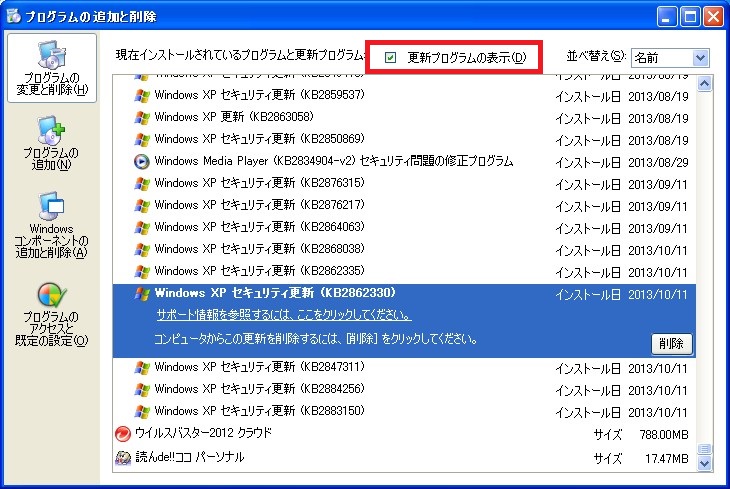The height and width of the screenshot is (489, 730).
Task: Uncheck 更新プログラムの表示 checkbox
Action: click(390, 57)
